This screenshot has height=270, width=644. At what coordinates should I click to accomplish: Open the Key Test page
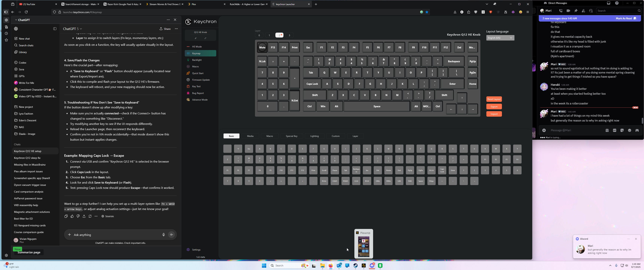coord(196,86)
